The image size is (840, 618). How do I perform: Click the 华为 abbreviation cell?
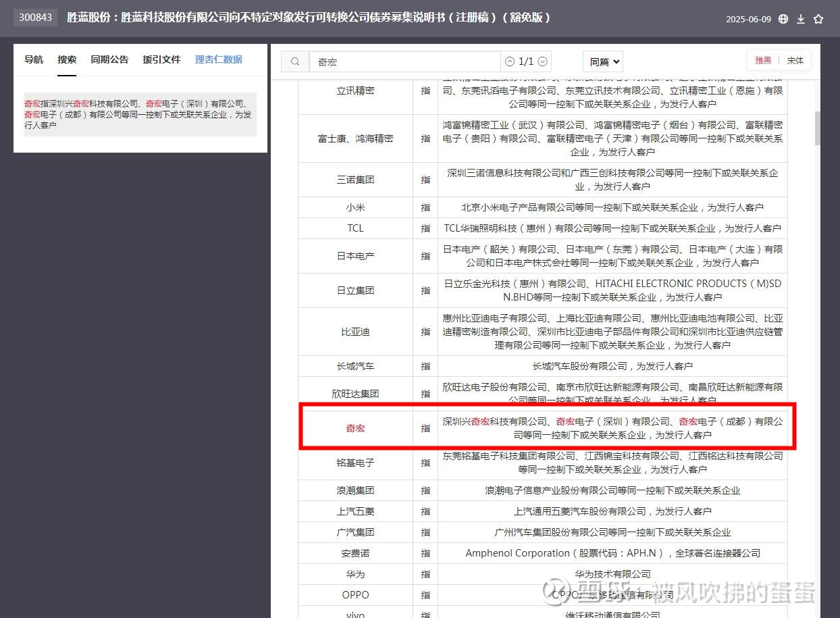pyautogui.click(x=355, y=574)
